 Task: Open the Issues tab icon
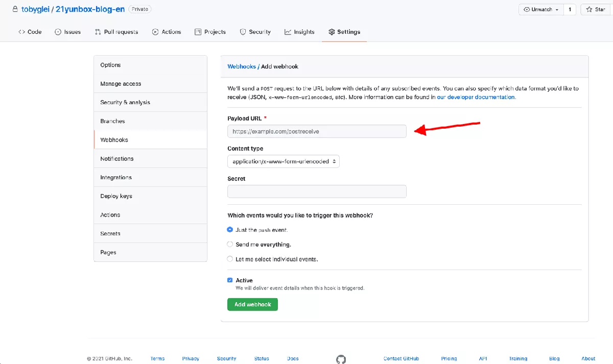coord(58,32)
